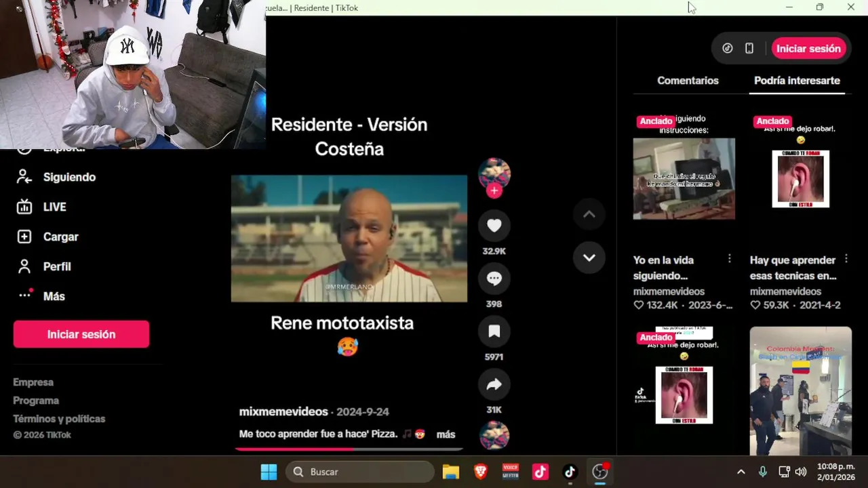868x488 pixels.
Task: Open the Cargar upload sidebar item
Action: pos(47,237)
